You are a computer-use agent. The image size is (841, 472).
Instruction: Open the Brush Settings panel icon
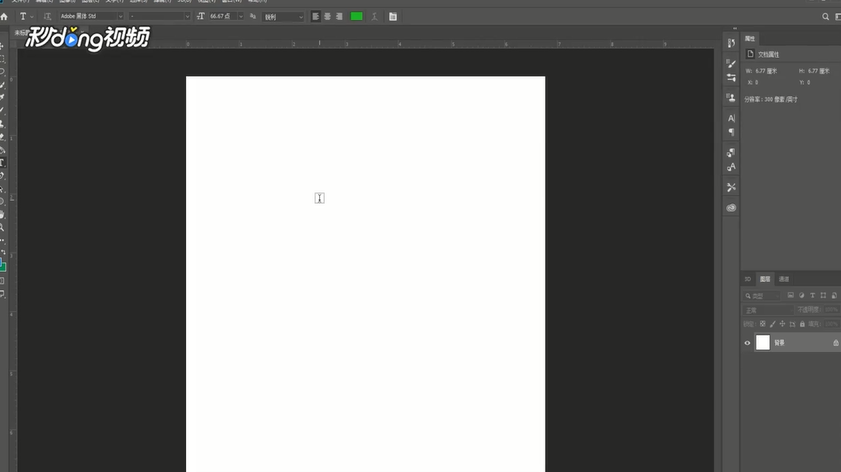pos(731,63)
